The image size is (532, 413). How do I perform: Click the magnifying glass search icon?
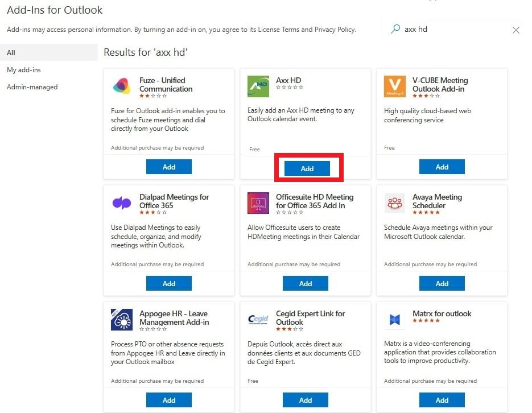[x=395, y=29]
